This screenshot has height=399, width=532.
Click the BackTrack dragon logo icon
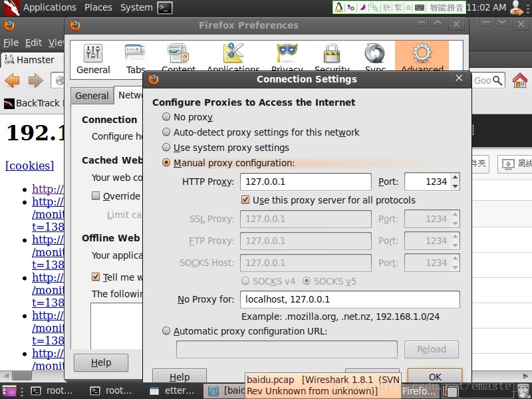tap(10, 7)
